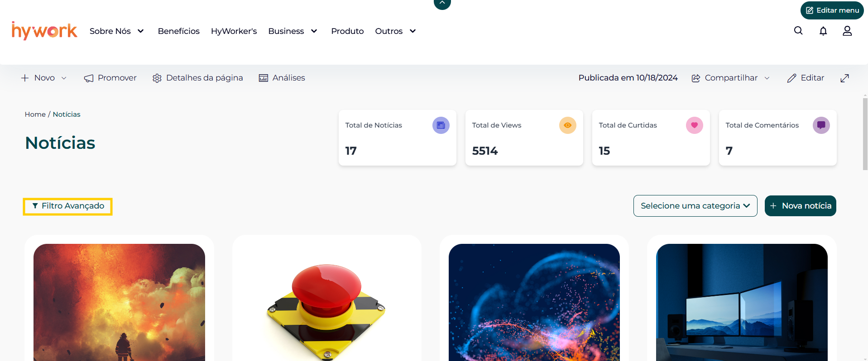Collapse the top header chevron button
Viewport: 868px width, 361px height.
point(442,3)
